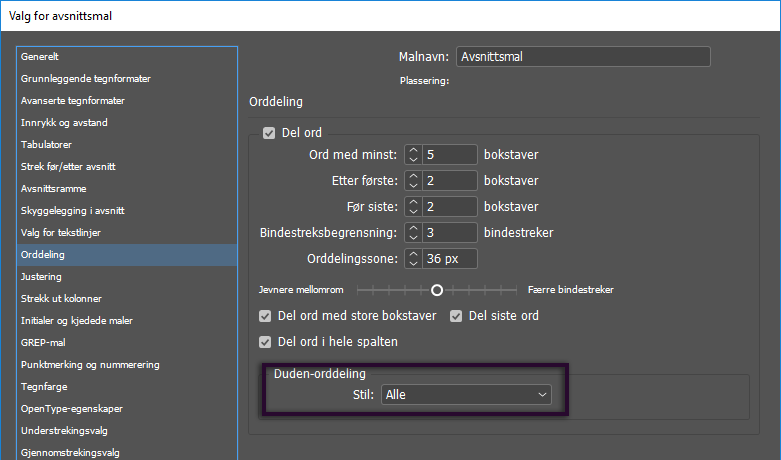Click the Orddelingssone value field
The image size is (781, 460).
[450, 259]
